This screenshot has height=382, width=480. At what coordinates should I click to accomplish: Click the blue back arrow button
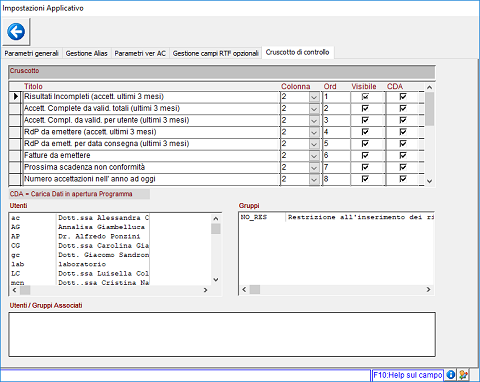[x=16, y=32]
